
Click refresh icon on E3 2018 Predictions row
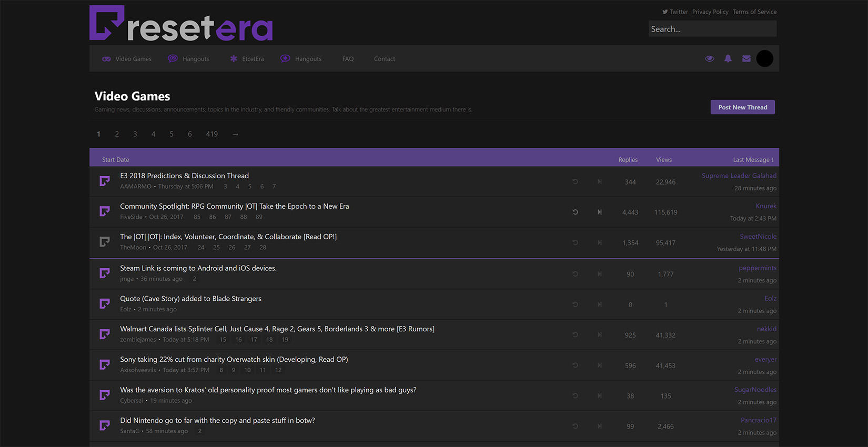575,181
